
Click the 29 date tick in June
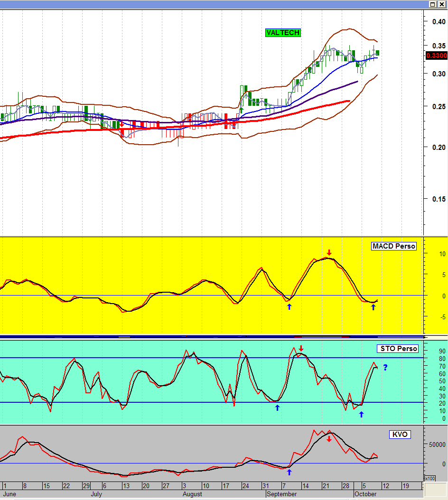[x=86, y=486]
